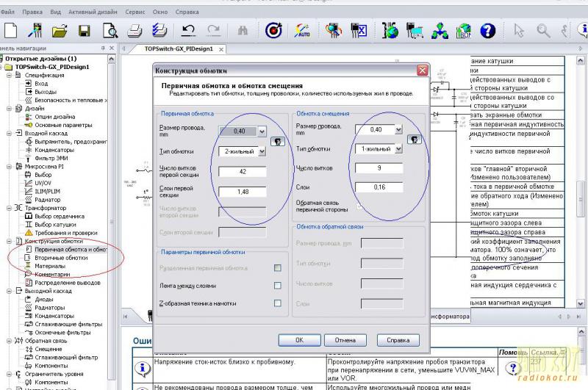The height and width of the screenshot is (390, 588).
Task: Click the Print toolbar icon
Action: click(x=135, y=31)
